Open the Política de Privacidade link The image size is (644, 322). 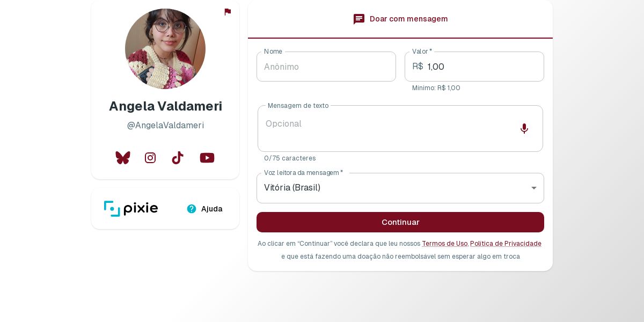506,244
